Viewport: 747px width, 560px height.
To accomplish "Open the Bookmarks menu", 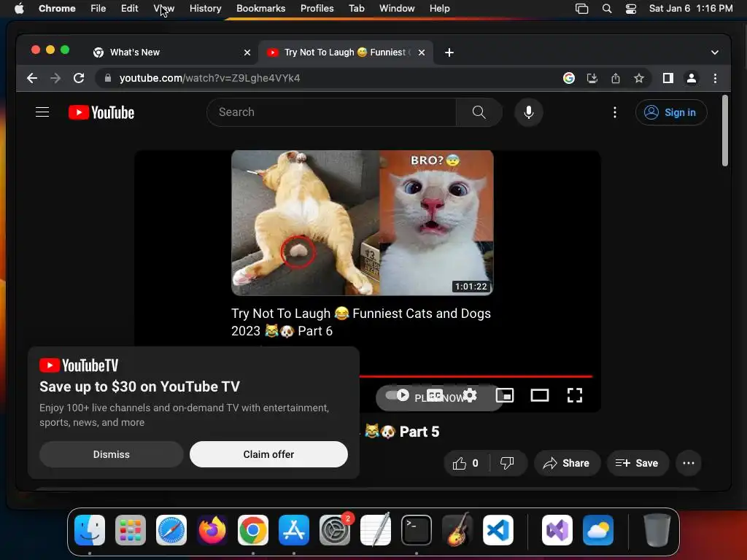I will (260, 9).
